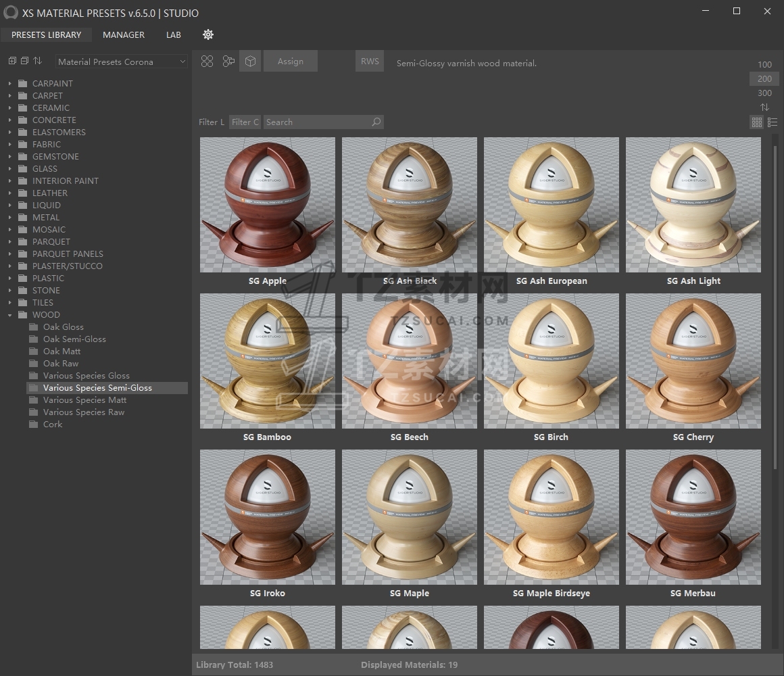Toggle the RWS button
Viewport: 784px width, 676px height.
click(x=370, y=61)
